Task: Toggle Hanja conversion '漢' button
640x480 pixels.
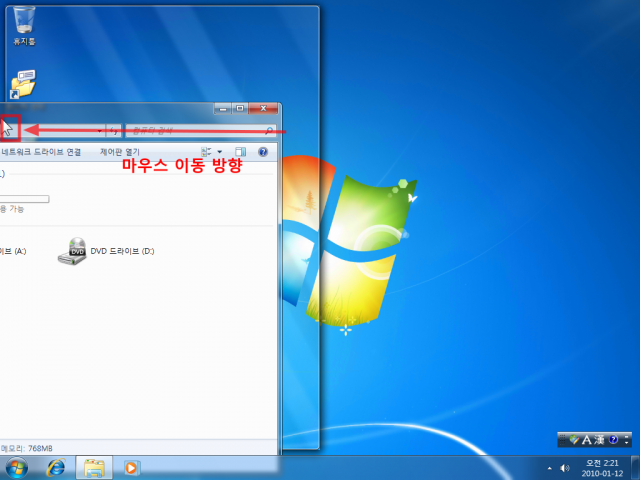Action: [x=600, y=440]
